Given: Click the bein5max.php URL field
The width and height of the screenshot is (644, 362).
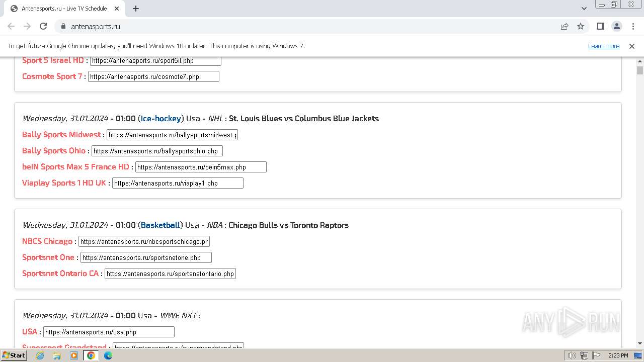Looking at the screenshot, I should [201, 167].
